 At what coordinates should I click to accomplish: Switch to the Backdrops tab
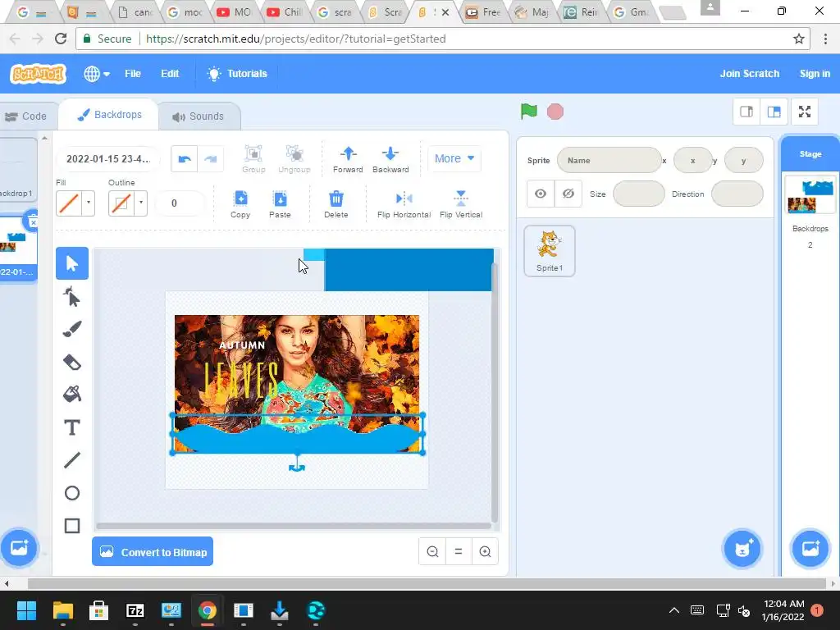coord(109,115)
